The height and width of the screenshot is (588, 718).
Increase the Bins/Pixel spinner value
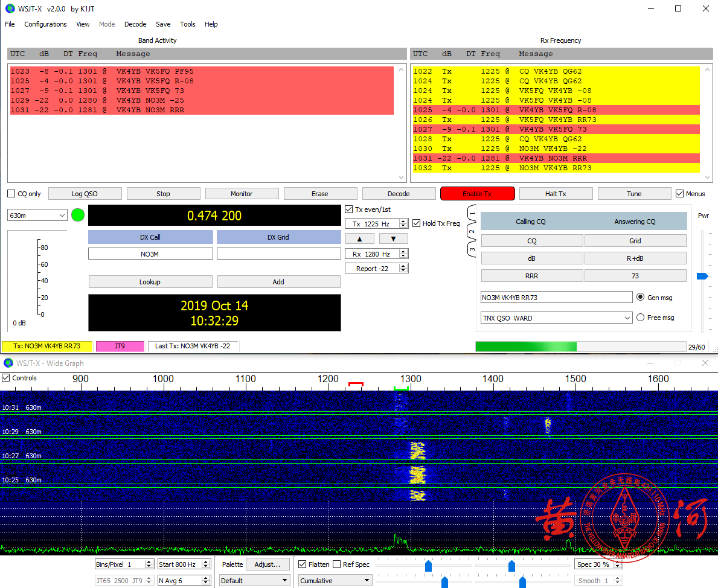point(149,562)
